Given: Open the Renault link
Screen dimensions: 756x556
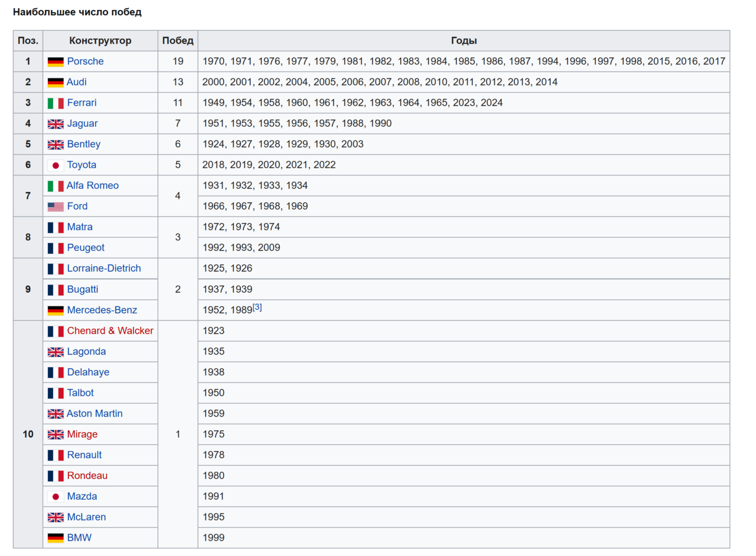Looking at the screenshot, I should [84, 454].
